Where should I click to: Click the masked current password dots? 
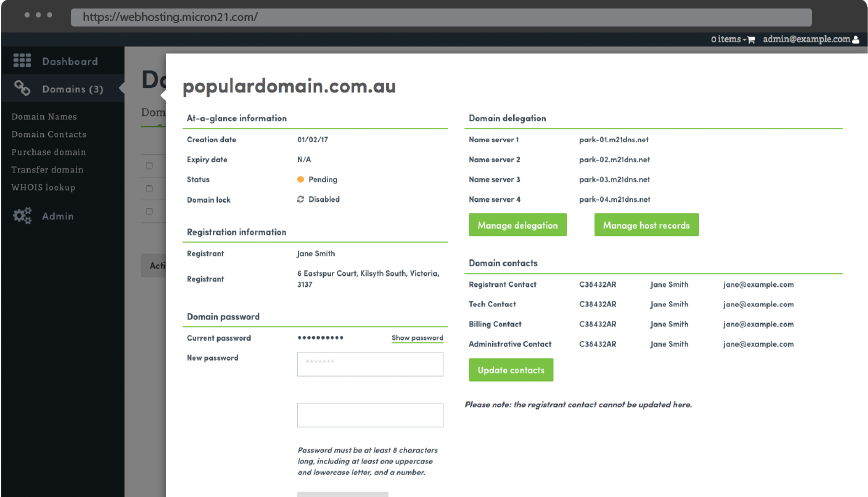click(321, 338)
